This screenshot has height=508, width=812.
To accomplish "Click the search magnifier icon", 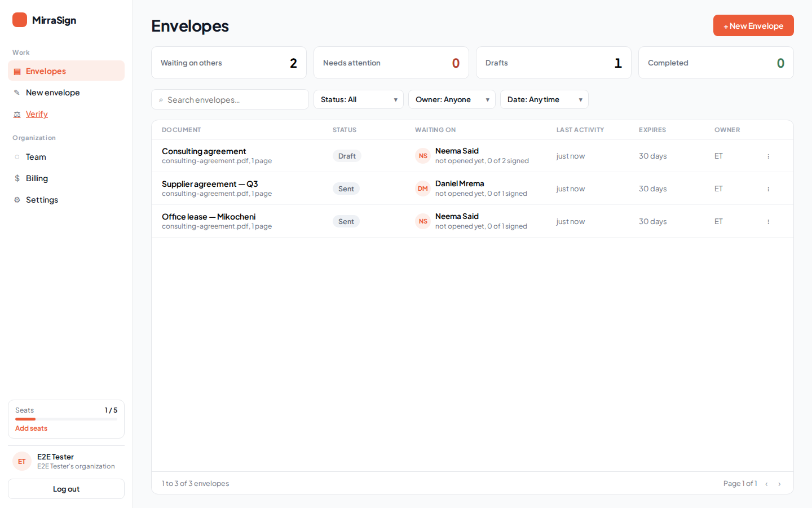I will click(161, 100).
